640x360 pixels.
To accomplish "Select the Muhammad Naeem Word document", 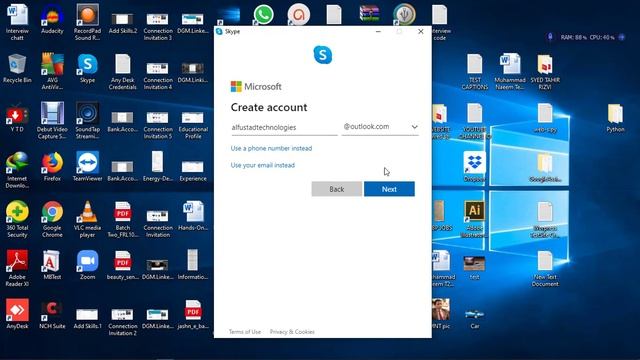I will (509, 71).
